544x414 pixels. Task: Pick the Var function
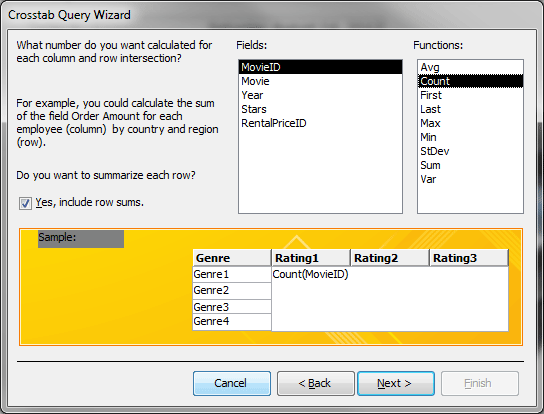(x=470, y=179)
